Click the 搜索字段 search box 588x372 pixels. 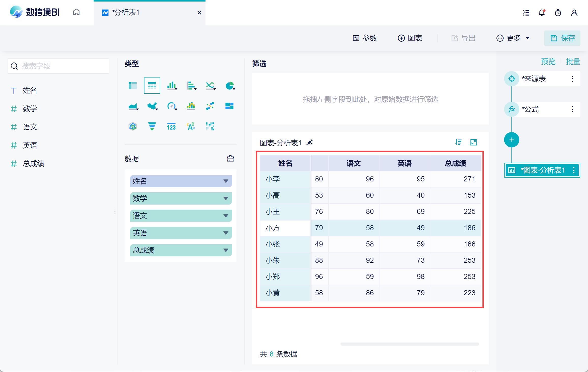point(58,66)
